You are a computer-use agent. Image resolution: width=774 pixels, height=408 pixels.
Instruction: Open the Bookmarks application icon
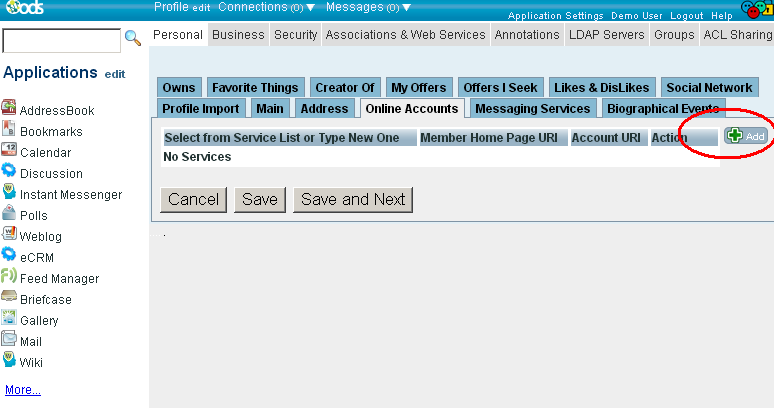coord(9,129)
